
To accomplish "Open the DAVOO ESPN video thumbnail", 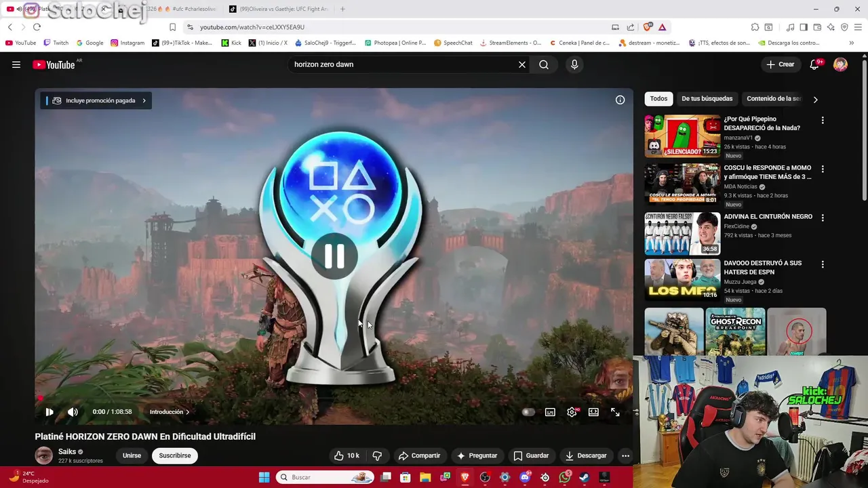I will click(682, 279).
